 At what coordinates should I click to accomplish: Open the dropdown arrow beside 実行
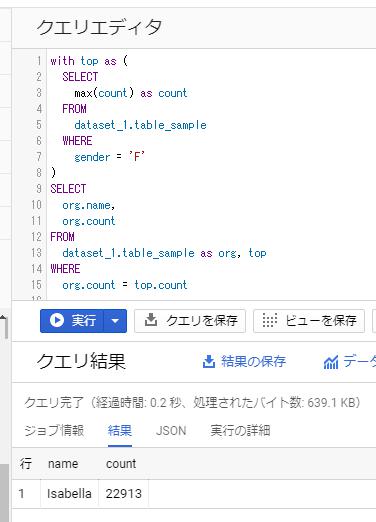pos(115,321)
